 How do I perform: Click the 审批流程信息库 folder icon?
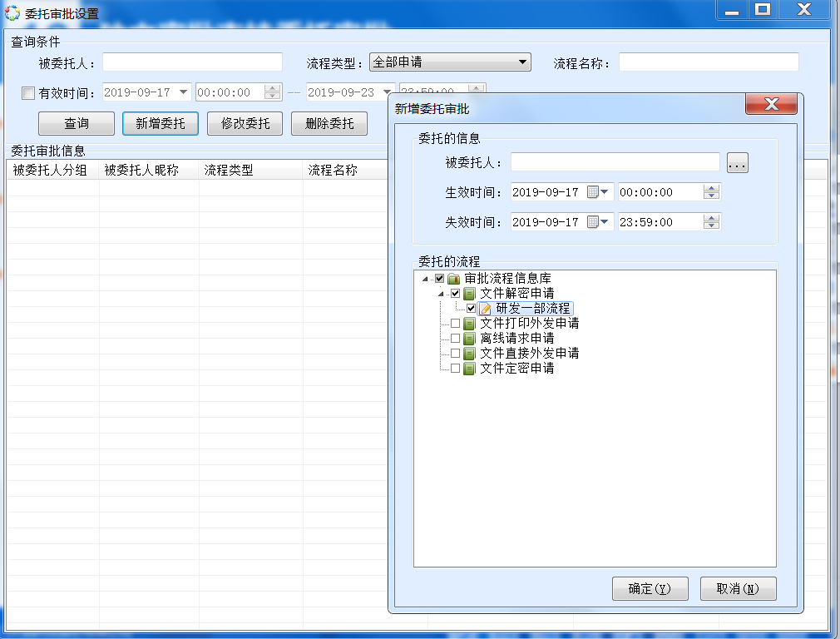(x=454, y=278)
